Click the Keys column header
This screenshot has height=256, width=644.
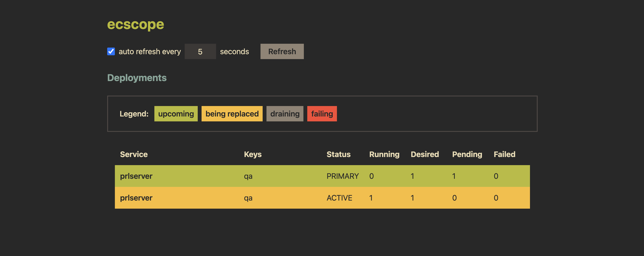click(x=253, y=154)
